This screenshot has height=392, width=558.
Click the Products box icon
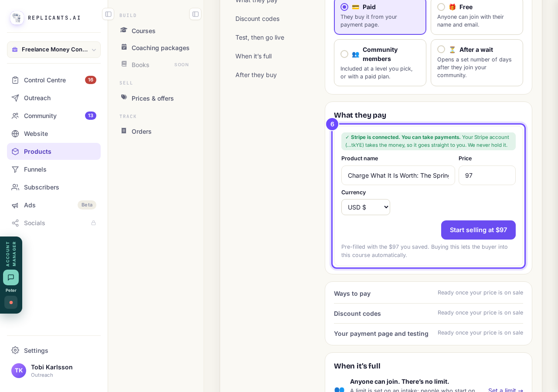coord(15,152)
